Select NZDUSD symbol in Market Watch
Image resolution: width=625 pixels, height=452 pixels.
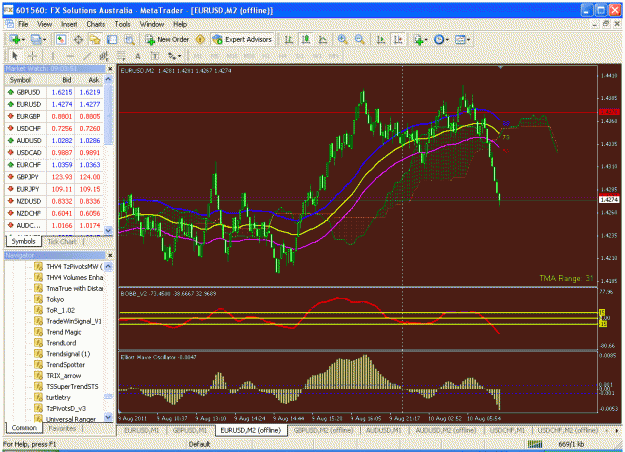pyautogui.click(x=29, y=201)
